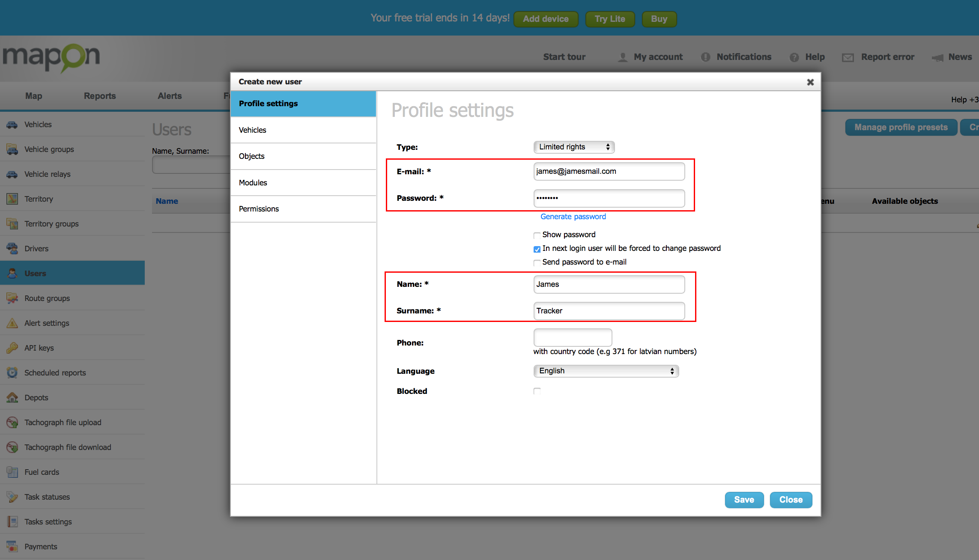This screenshot has width=979, height=560.
Task: Click the Fuel cards icon
Action: [12, 472]
